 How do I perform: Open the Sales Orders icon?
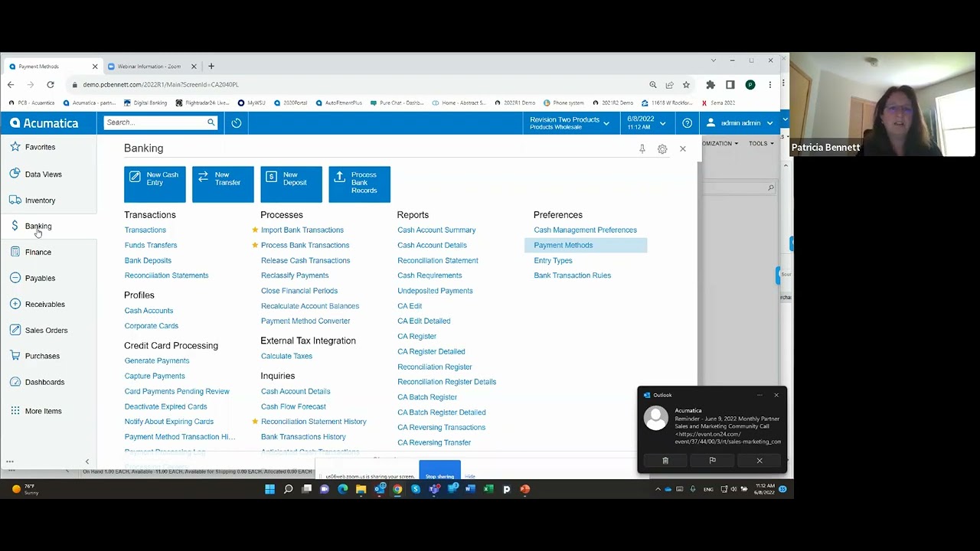coord(15,330)
